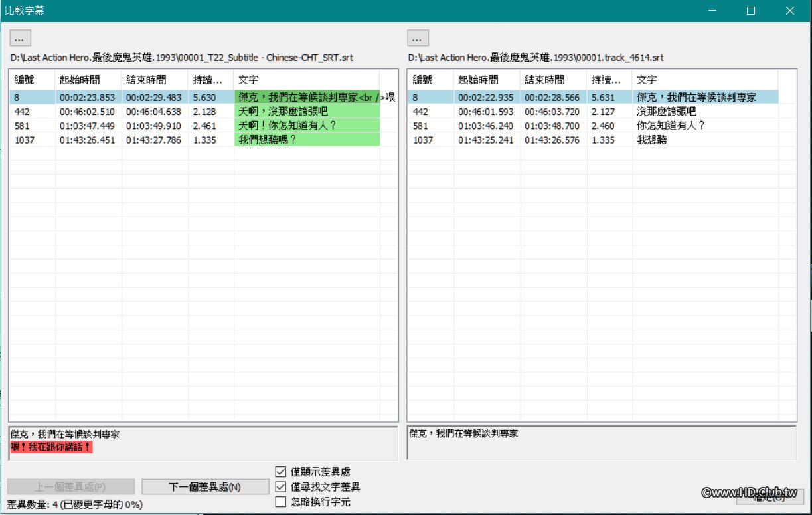Click left start time 00:46:02.510
812x515 pixels.
pyautogui.click(x=87, y=112)
